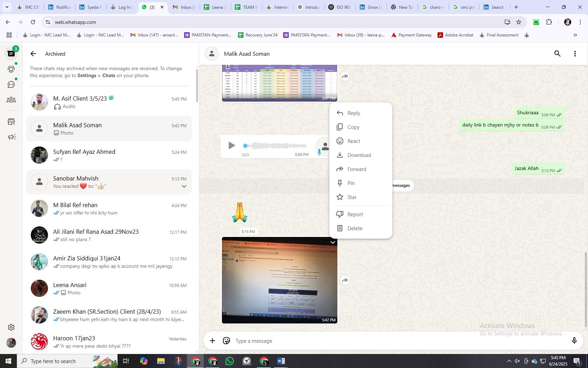
Task: Open Final Assessment bookmark
Action: (x=499, y=35)
